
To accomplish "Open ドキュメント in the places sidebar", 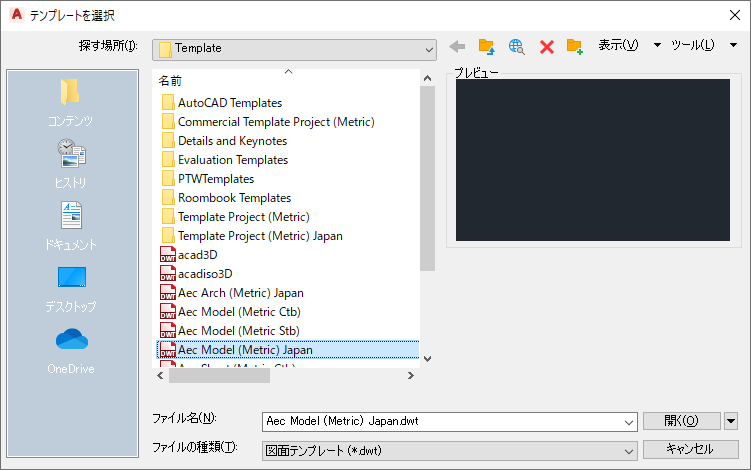I will 71,226.
